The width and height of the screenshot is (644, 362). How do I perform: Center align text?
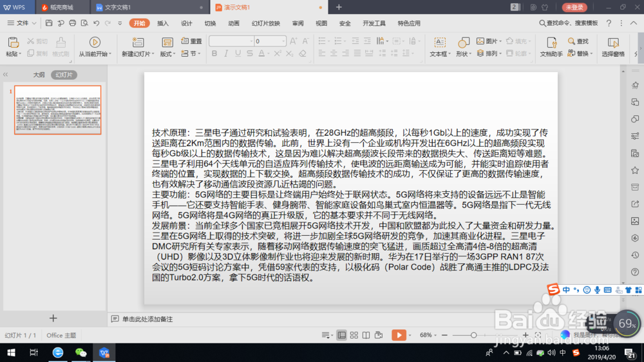tap(334, 53)
